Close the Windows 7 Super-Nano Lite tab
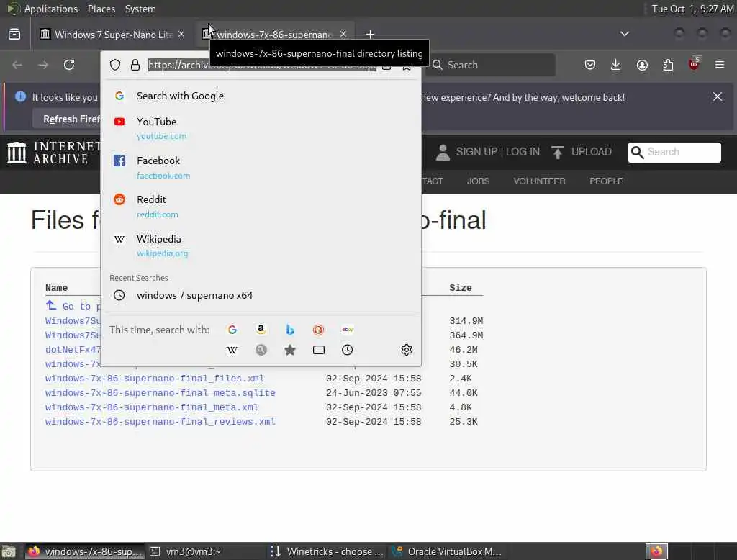 click(x=181, y=35)
